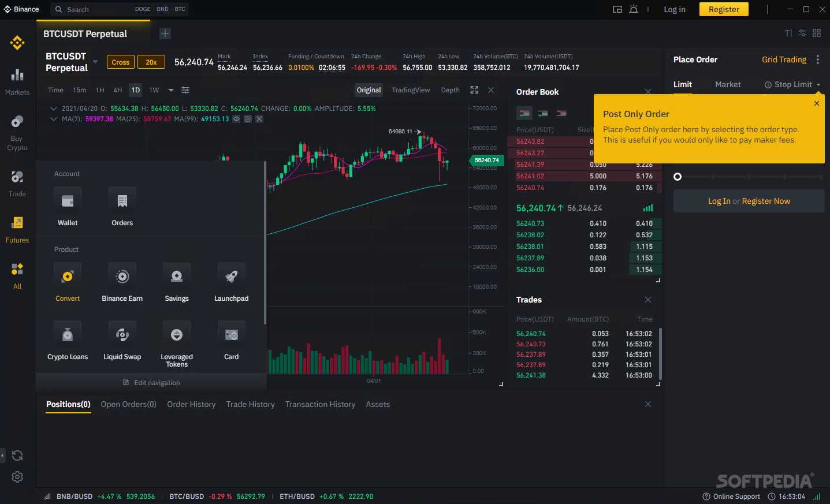Show bids-only order book view
The width and height of the screenshot is (830, 504).
[x=543, y=113]
